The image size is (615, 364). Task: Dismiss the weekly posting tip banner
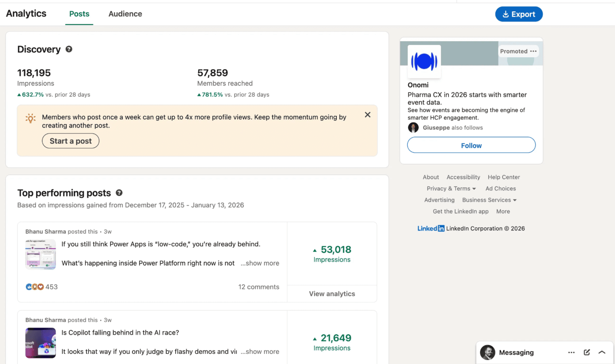367,115
